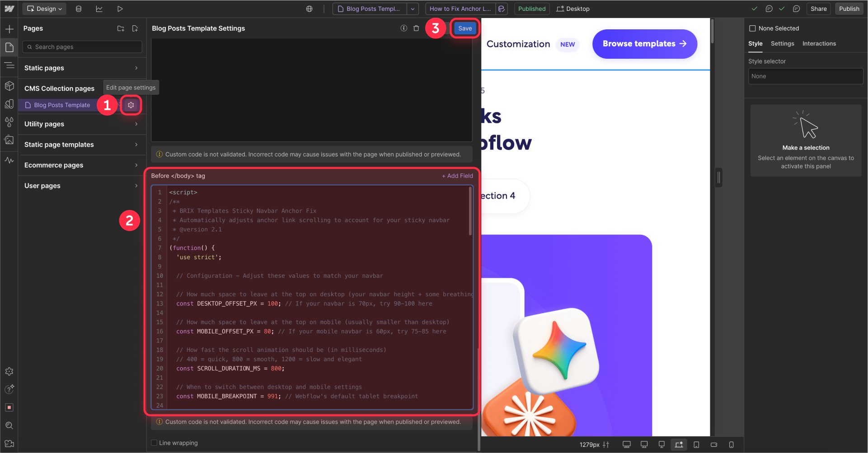Open the Webflow logo menu
This screenshot has height=453, width=868.
pos(9,9)
